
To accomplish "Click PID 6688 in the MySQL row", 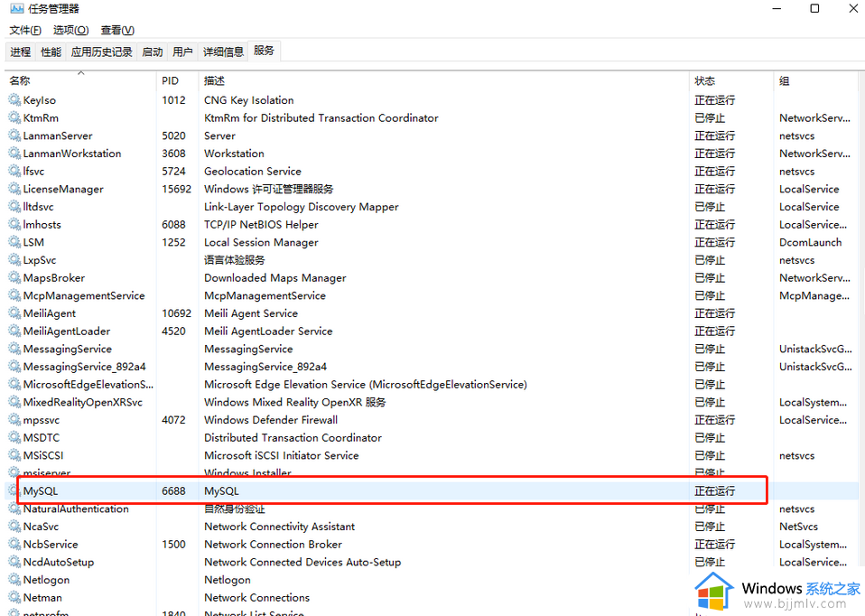I will [173, 490].
